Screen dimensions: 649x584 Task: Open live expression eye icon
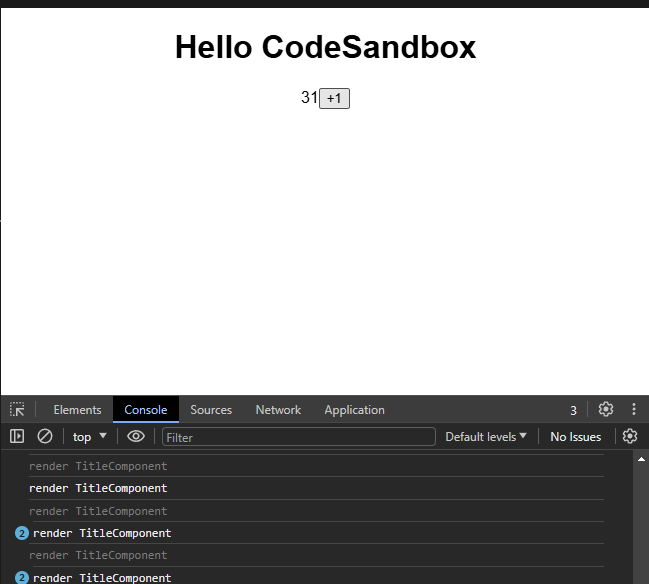click(136, 436)
